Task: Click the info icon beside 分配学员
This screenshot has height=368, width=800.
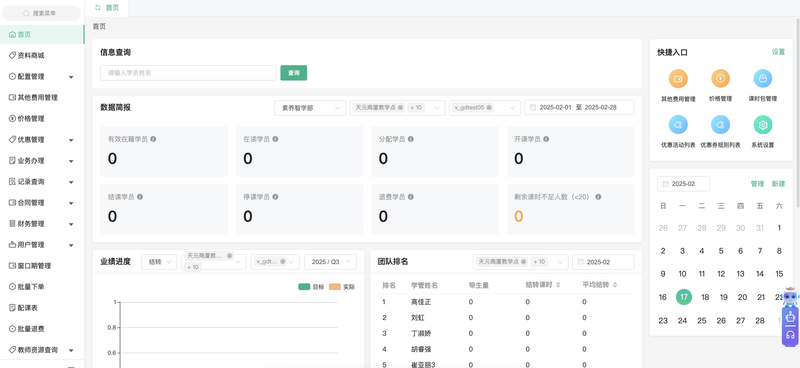Action: 411,139
